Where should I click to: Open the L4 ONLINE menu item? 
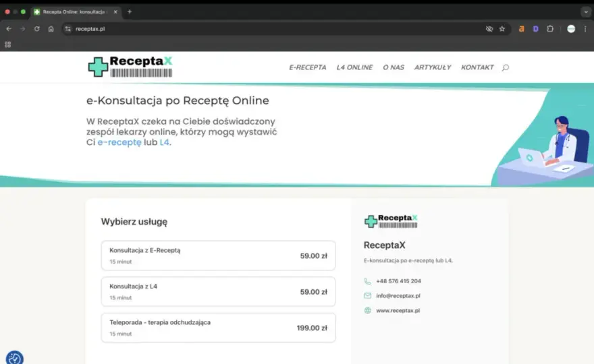coord(354,67)
